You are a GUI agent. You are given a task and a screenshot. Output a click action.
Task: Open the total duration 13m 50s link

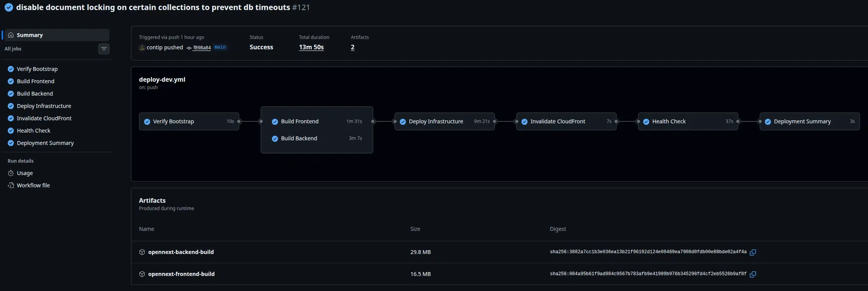coord(311,47)
